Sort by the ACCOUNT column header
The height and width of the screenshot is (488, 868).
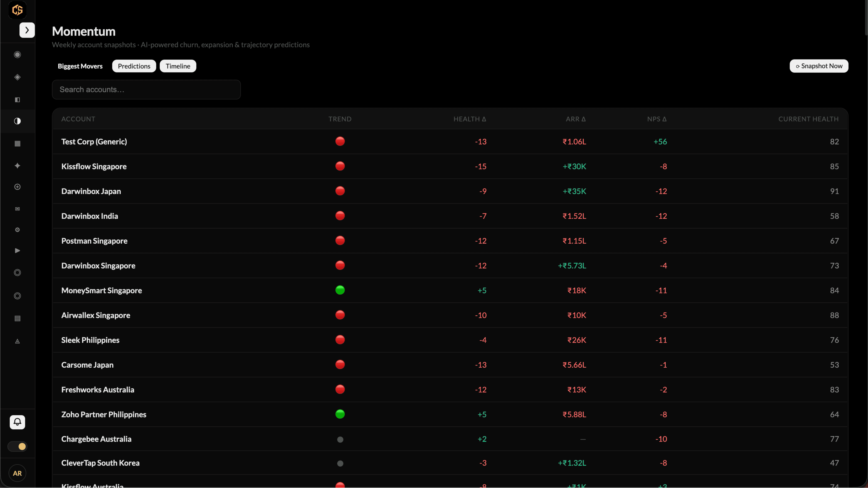[78, 119]
